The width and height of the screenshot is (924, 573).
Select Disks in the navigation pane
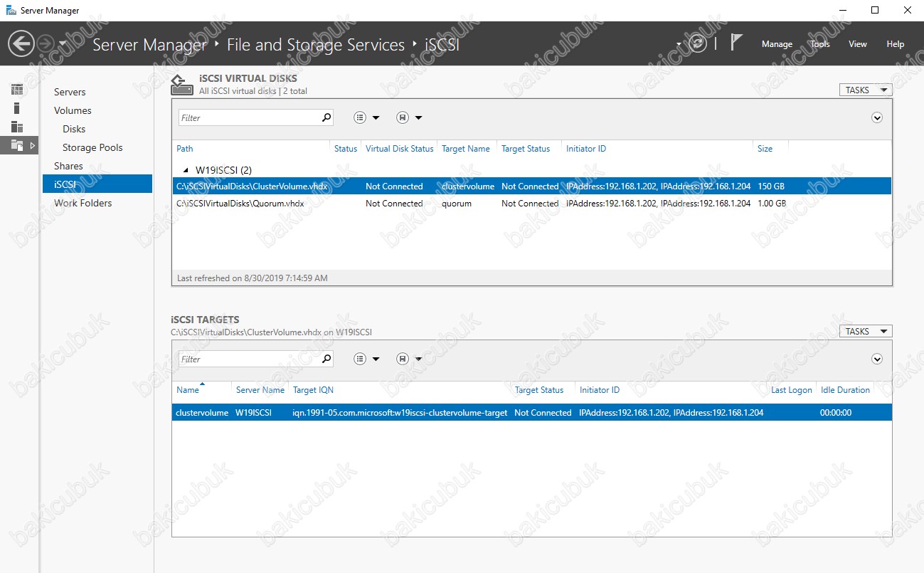(74, 129)
